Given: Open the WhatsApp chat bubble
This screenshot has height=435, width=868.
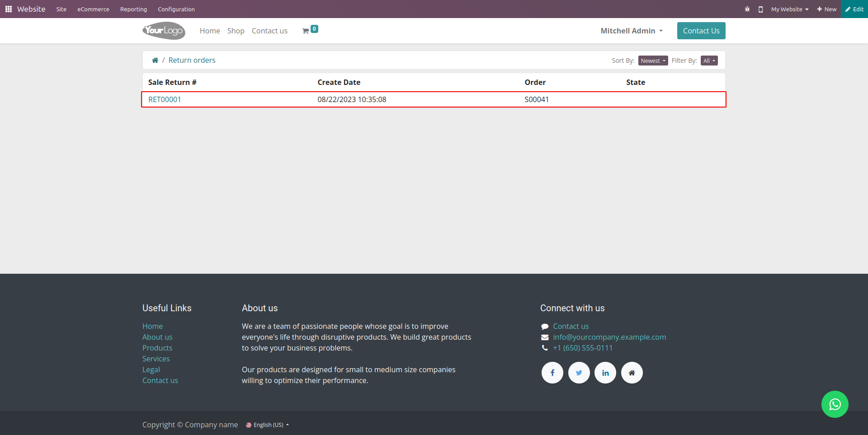Looking at the screenshot, I should [835, 404].
